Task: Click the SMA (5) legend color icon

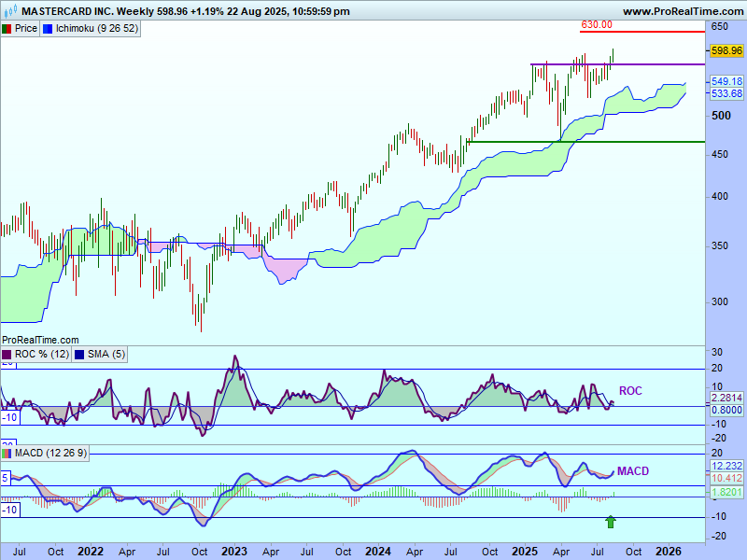Action: click(79, 355)
